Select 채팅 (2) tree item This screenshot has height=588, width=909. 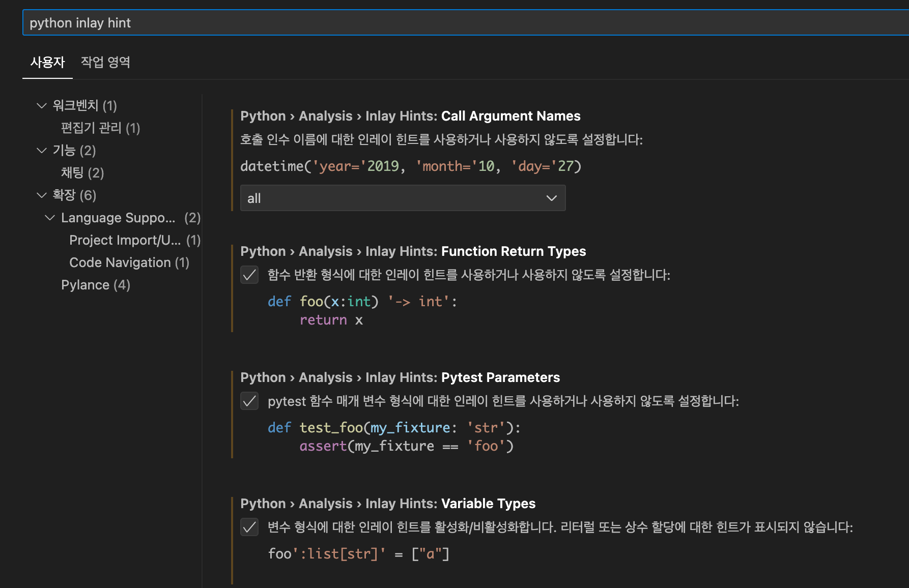82,172
